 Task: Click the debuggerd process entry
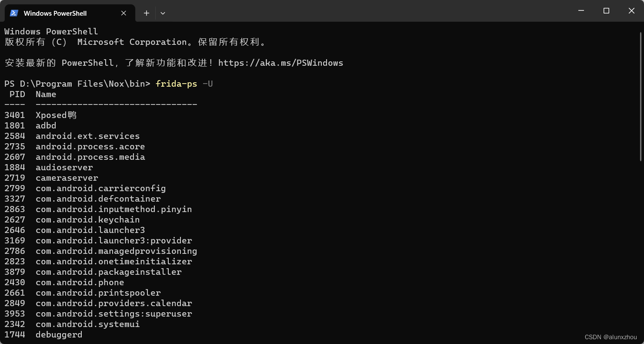click(59, 334)
